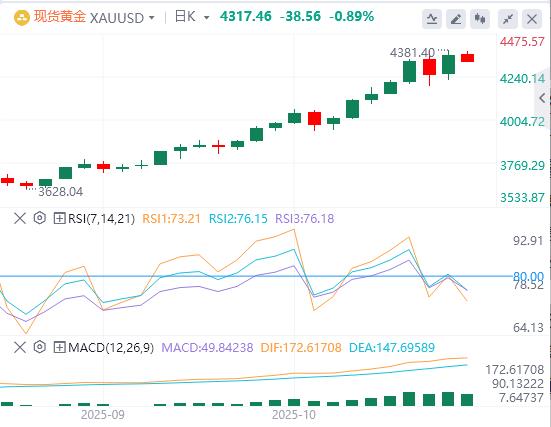Click the DEA:147.69589 value
Image resolution: width=551 pixels, height=427 pixels.
click(392, 348)
